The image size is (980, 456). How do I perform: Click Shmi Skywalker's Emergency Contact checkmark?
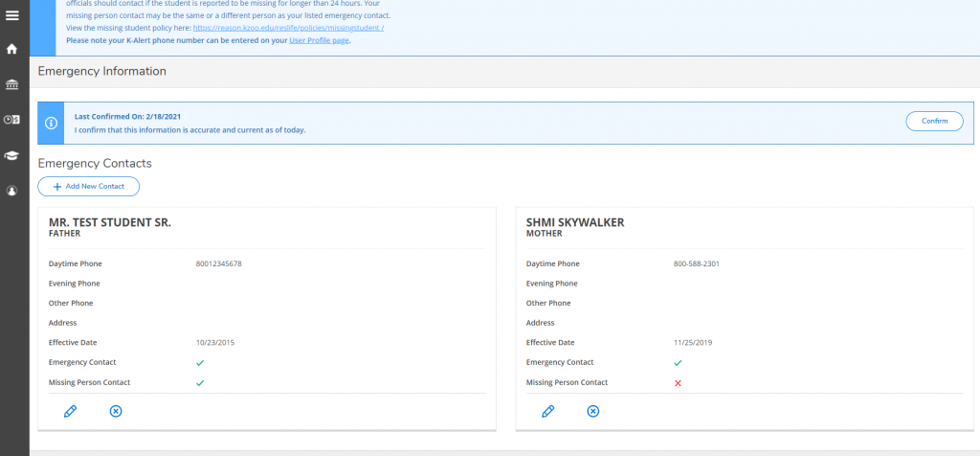tap(678, 363)
